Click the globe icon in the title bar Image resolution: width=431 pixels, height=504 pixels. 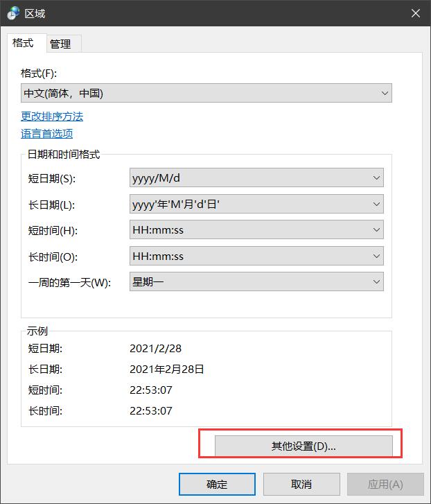click(x=13, y=13)
